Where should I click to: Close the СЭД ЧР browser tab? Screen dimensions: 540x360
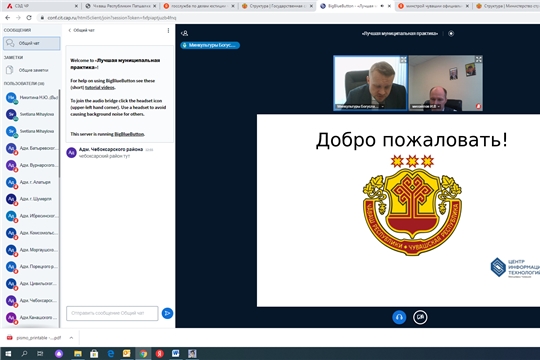click(76, 6)
